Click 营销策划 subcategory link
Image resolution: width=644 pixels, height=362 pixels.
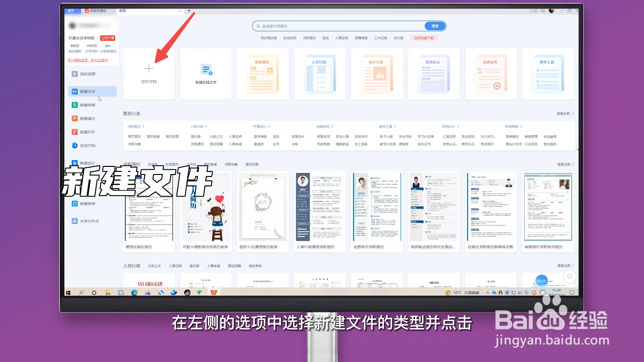pos(512,137)
